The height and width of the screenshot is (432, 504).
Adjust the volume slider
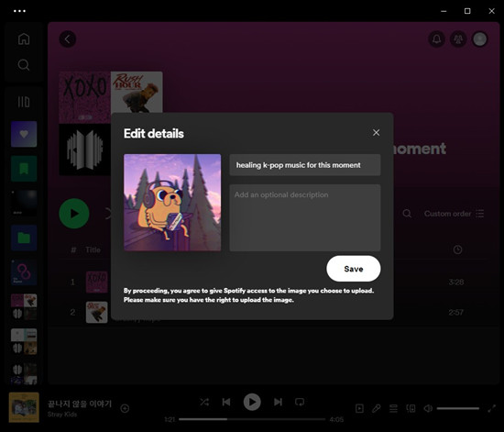tap(457, 408)
